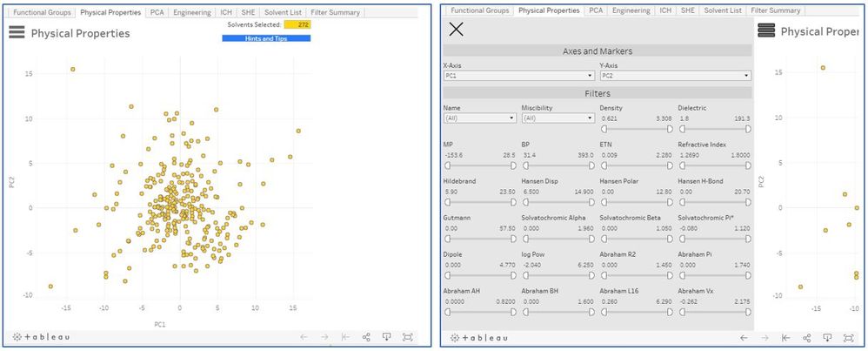Switch to the PCA tab in the left panel
868x351 pixels.
click(x=157, y=12)
